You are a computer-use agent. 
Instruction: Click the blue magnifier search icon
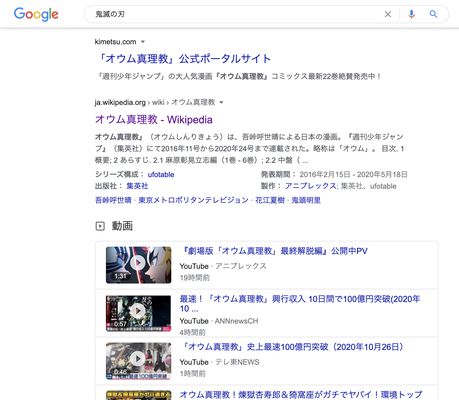tap(433, 14)
